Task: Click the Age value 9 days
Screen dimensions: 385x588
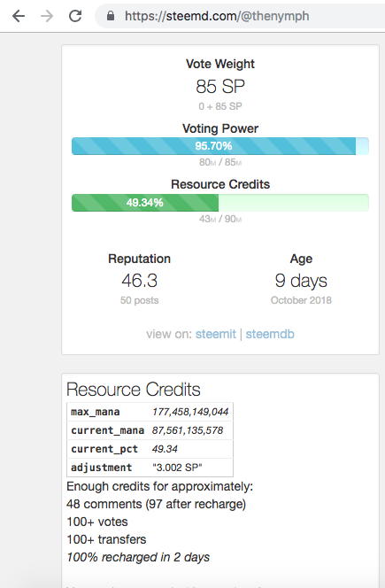Action: 301,281
